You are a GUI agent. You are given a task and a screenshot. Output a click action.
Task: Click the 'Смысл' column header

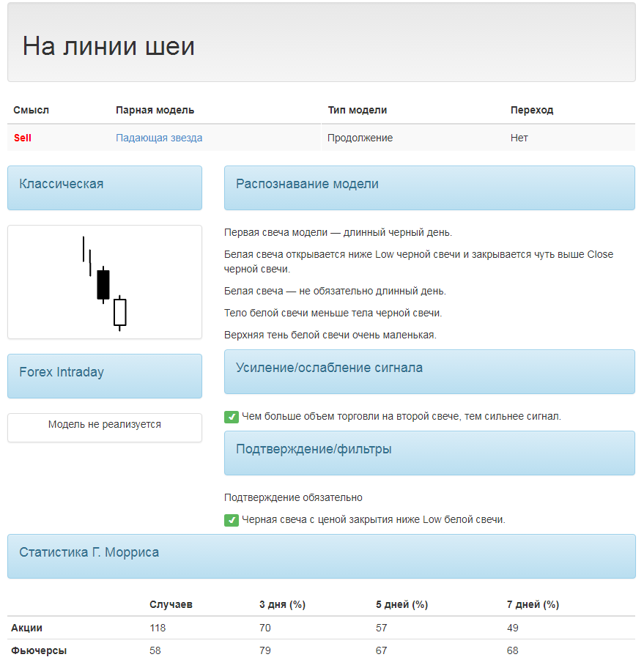[x=31, y=110]
